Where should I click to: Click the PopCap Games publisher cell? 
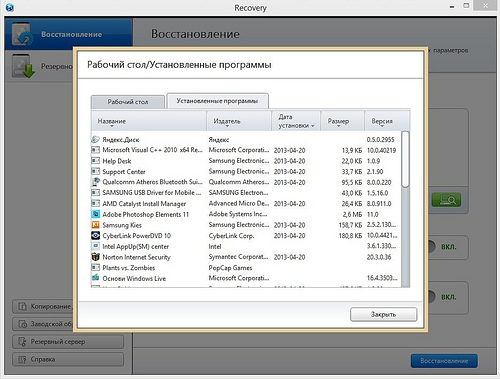tap(230, 268)
